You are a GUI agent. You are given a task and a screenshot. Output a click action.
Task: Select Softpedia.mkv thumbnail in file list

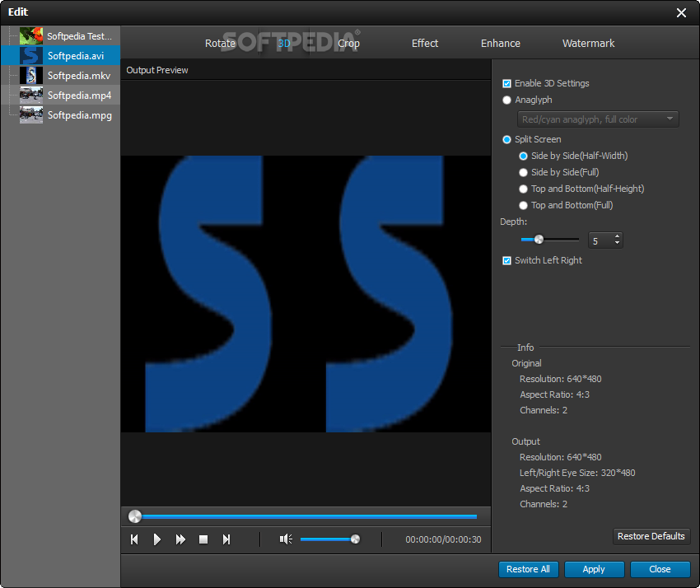pyautogui.click(x=31, y=76)
